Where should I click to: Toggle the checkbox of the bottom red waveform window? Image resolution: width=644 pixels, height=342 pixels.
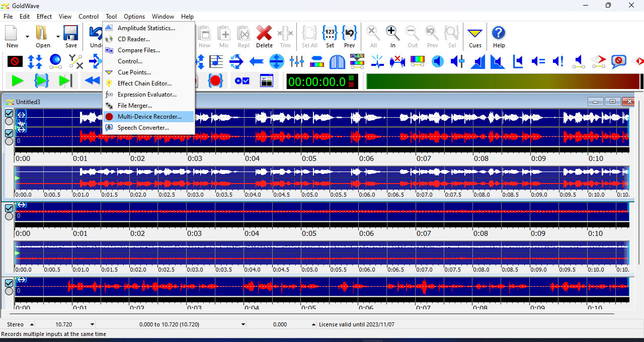pos(9,283)
